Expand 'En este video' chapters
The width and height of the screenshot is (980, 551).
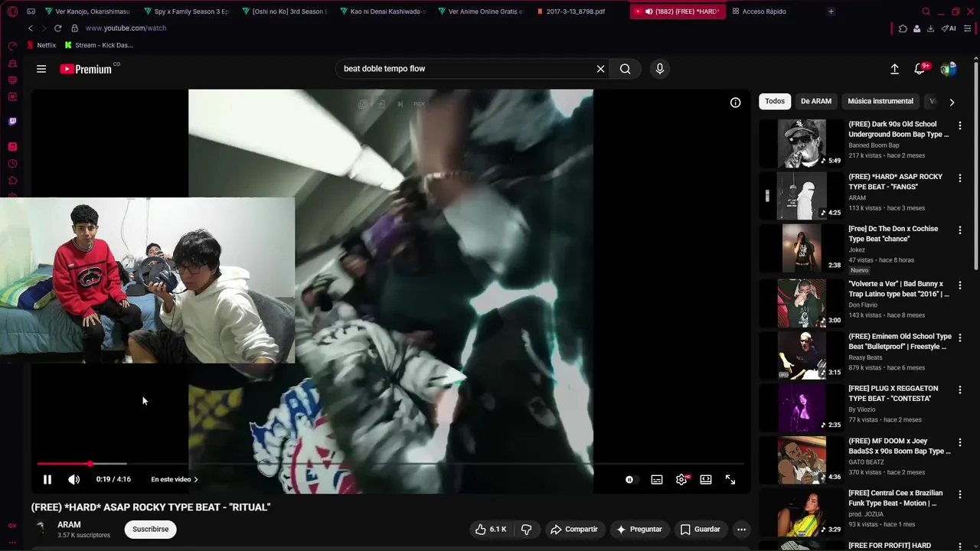(175, 480)
